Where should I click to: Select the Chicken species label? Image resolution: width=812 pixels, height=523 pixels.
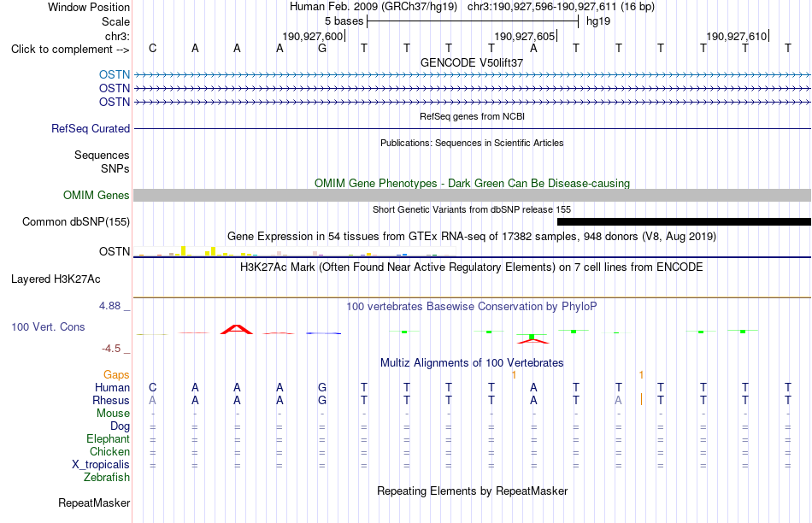109,451
